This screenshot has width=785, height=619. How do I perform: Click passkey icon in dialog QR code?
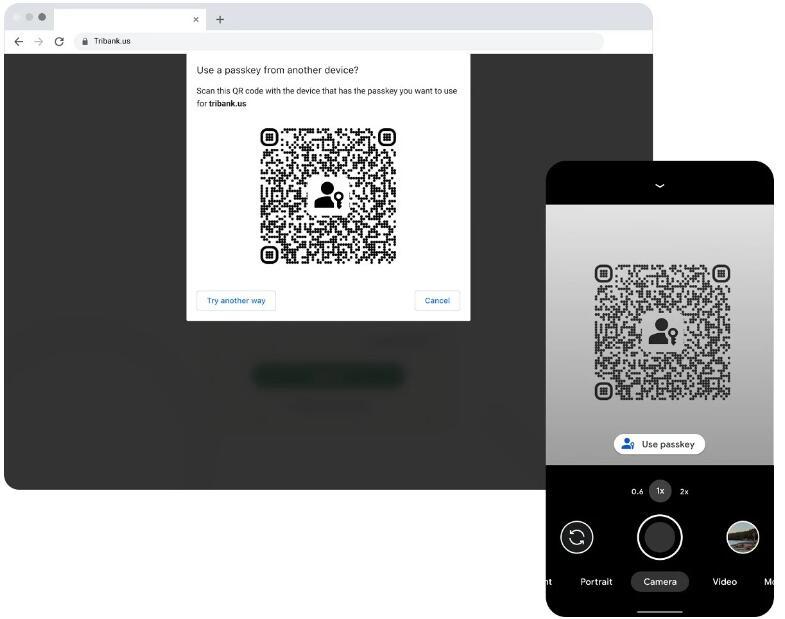click(328, 195)
